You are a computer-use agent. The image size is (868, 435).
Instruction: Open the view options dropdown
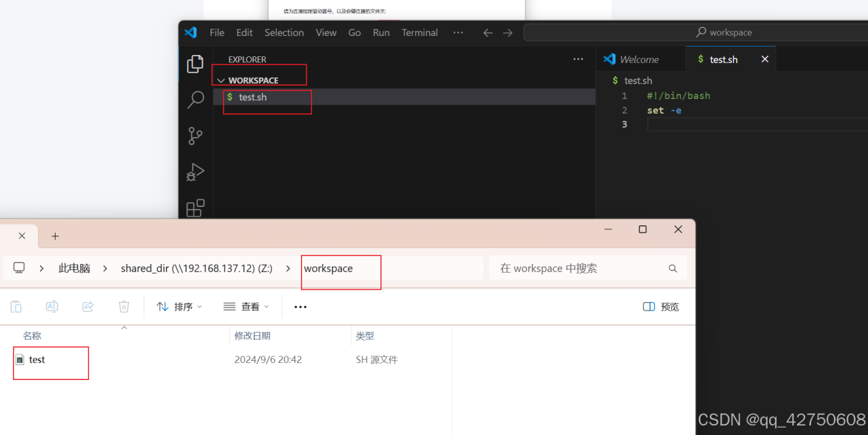(x=245, y=307)
